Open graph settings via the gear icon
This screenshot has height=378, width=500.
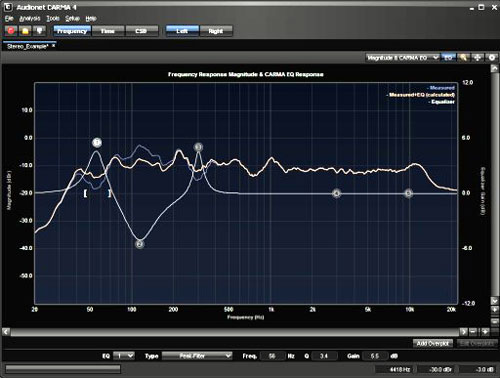[492, 58]
